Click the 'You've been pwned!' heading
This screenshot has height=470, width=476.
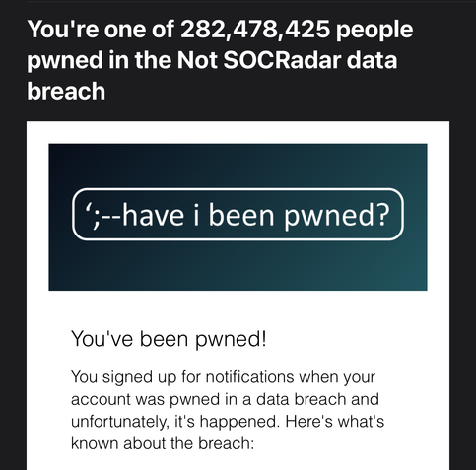(169, 339)
